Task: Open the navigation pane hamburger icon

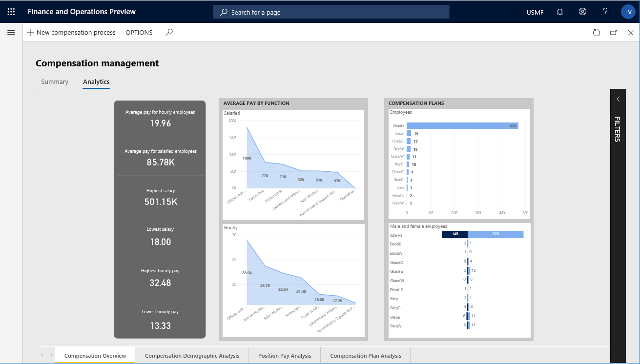Action: pyautogui.click(x=11, y=32)
